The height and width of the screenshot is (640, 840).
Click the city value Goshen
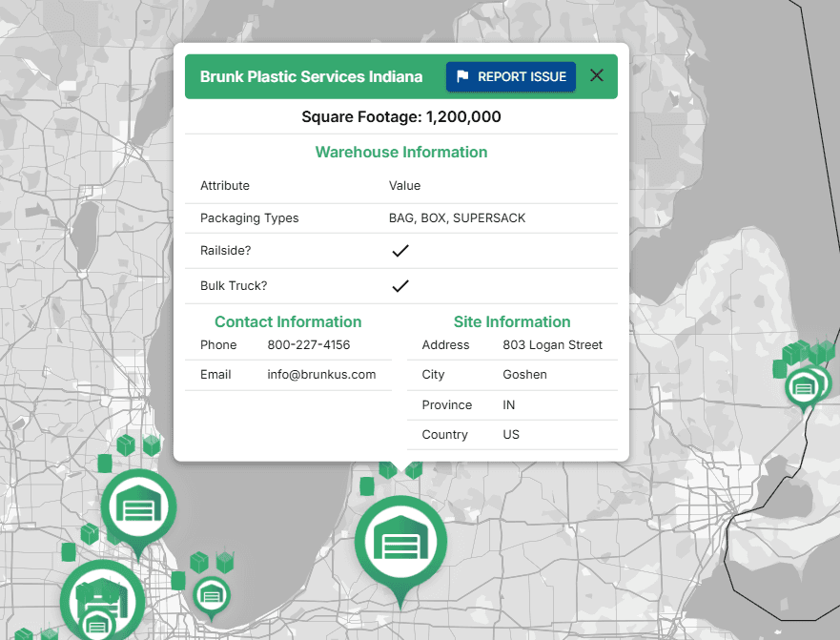pos(524,375)
